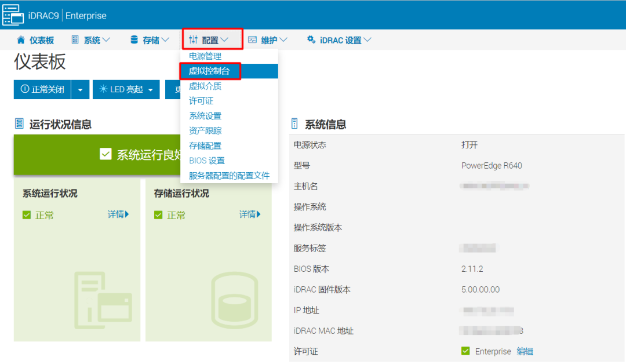Viewport: 626px width, 364px height.
Task: Click the monitor icon beside 维护 menu
Action: click(x=252, y=39)
